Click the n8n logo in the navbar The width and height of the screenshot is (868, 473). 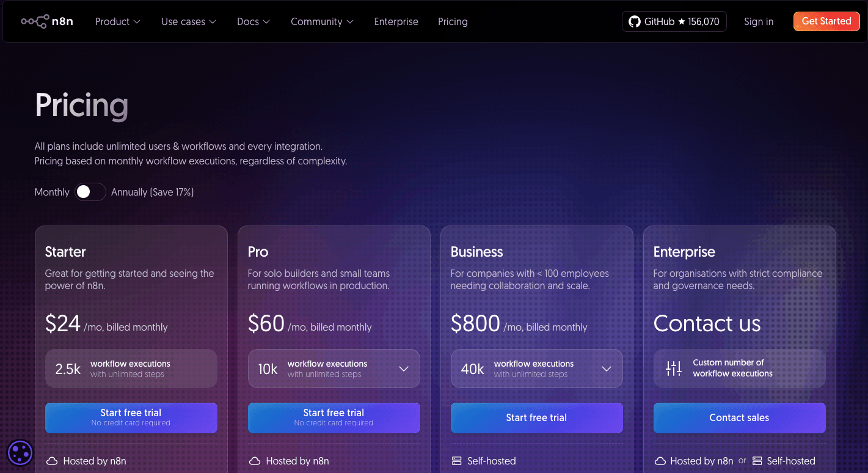47,21
